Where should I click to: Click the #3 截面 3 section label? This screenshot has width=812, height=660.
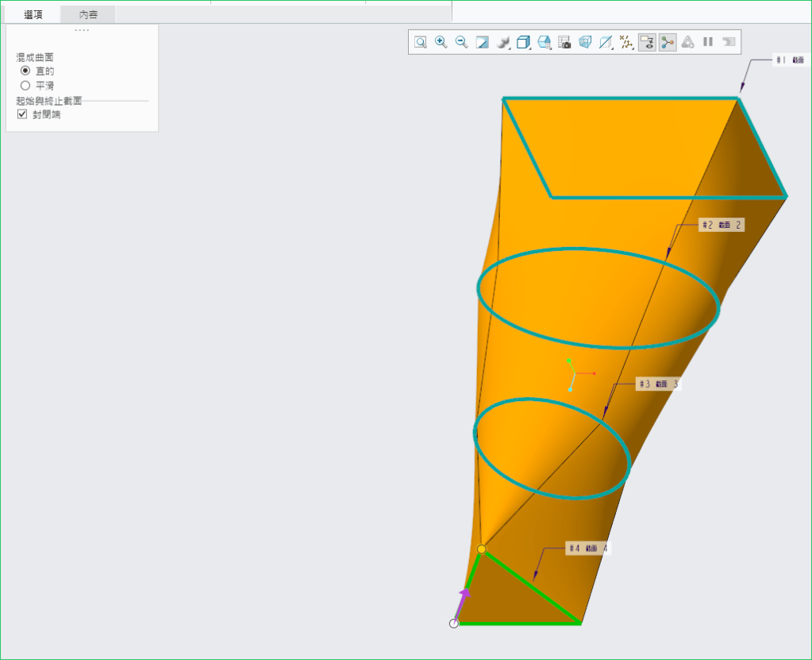[x=658, y=384]
